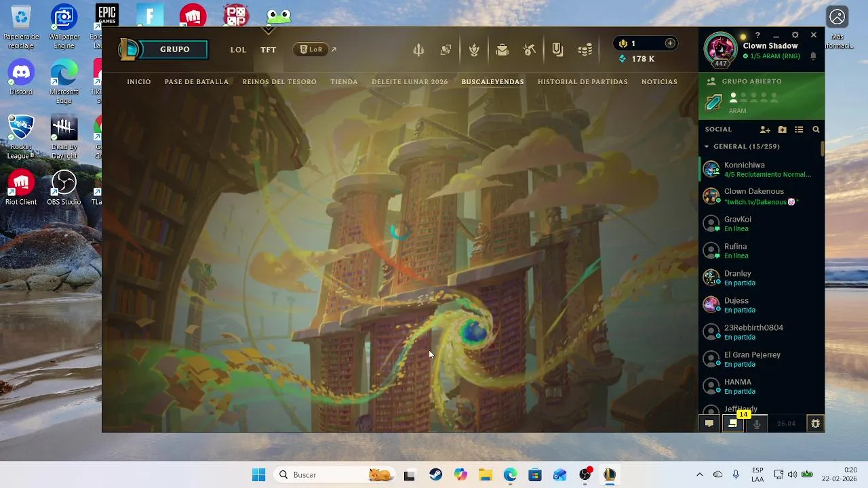
Task: Click the Clown Shadow profile avatar
Action: click(x=720, y=49)
